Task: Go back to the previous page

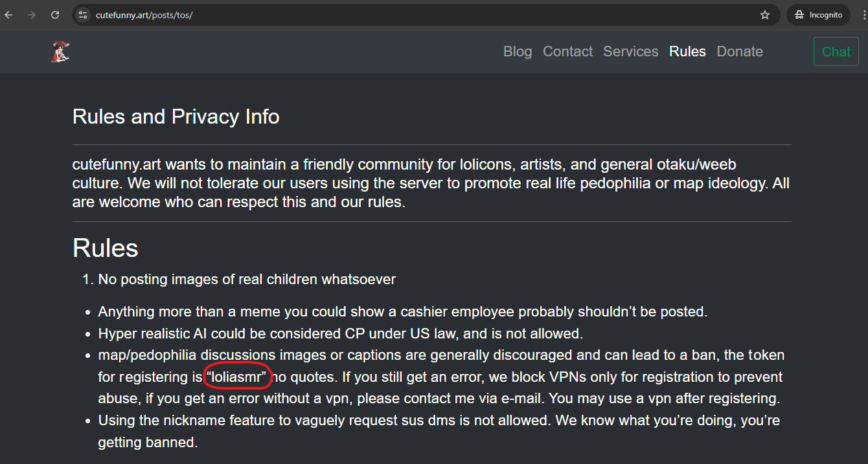Action: point(9,15)
